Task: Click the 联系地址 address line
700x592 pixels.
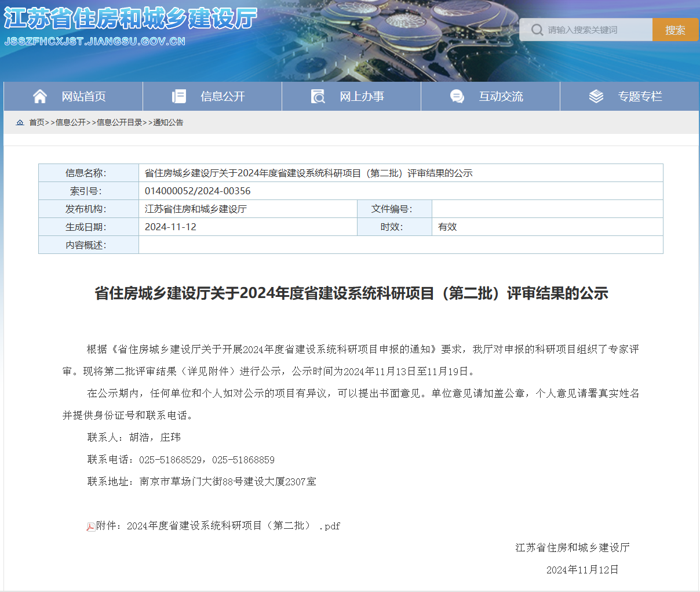Action: coord(202,481)
